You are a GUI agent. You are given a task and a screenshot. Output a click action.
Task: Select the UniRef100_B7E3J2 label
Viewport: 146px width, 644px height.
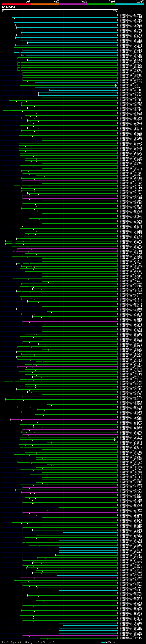coord(131,72)
